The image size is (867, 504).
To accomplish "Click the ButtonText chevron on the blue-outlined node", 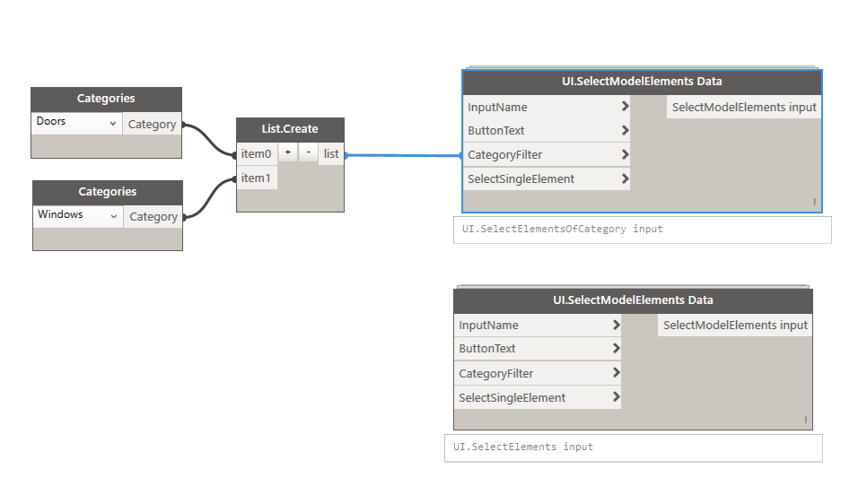I will click(x=625, y=131).
